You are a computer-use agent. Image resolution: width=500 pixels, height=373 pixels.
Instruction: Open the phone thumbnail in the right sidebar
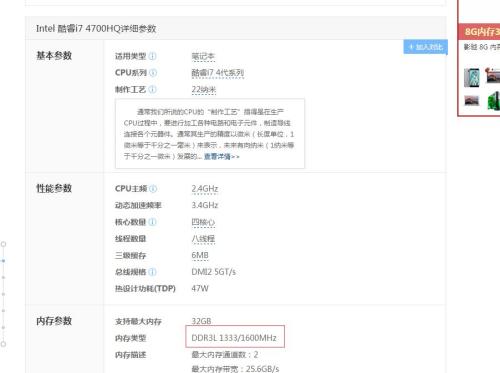472,77
